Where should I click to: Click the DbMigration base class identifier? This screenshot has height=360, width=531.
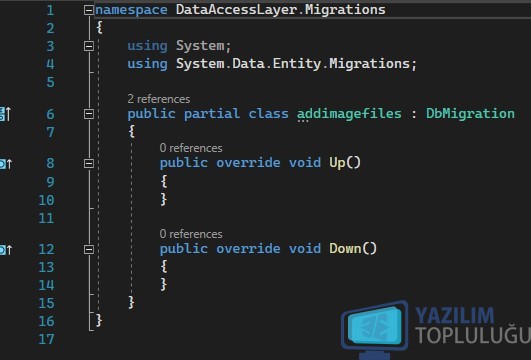click(x=470, y=114)
